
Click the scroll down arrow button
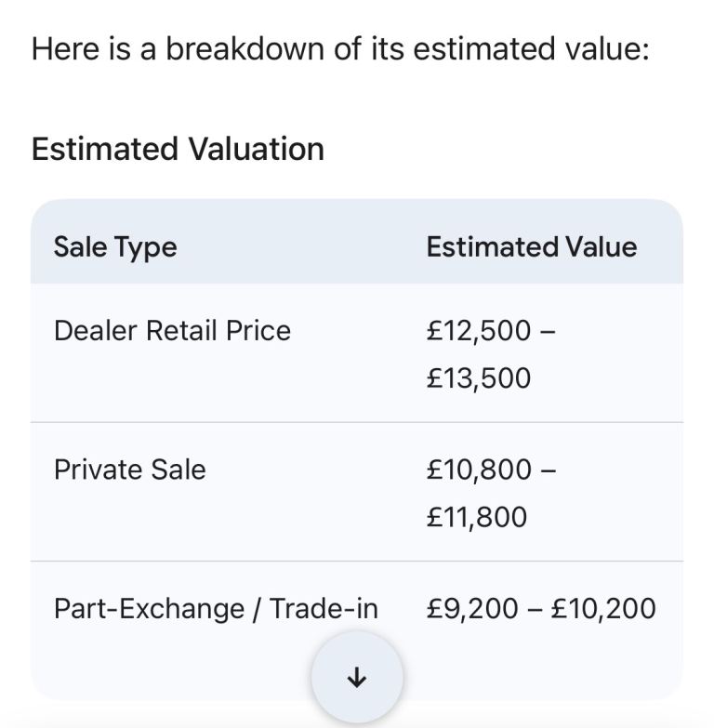tap(357, 678)
